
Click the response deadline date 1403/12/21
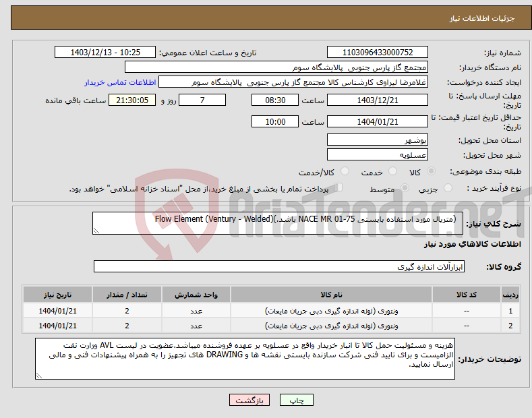378,100
